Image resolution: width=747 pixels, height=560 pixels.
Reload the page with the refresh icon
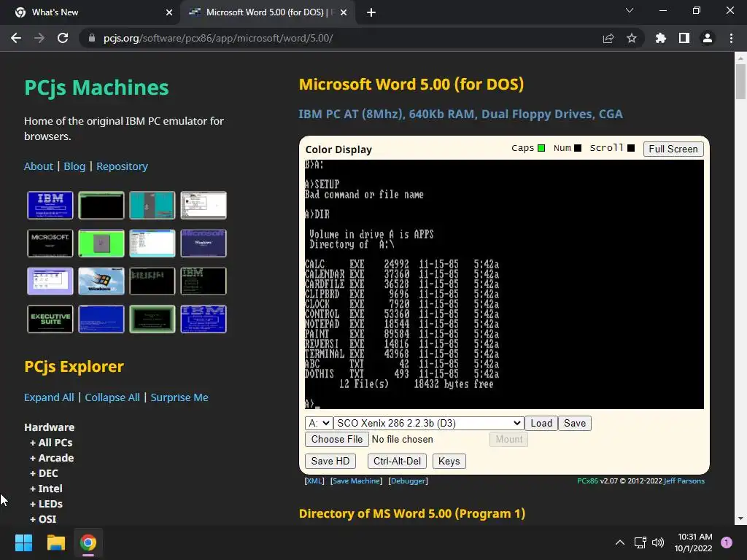tap(63, 38)
